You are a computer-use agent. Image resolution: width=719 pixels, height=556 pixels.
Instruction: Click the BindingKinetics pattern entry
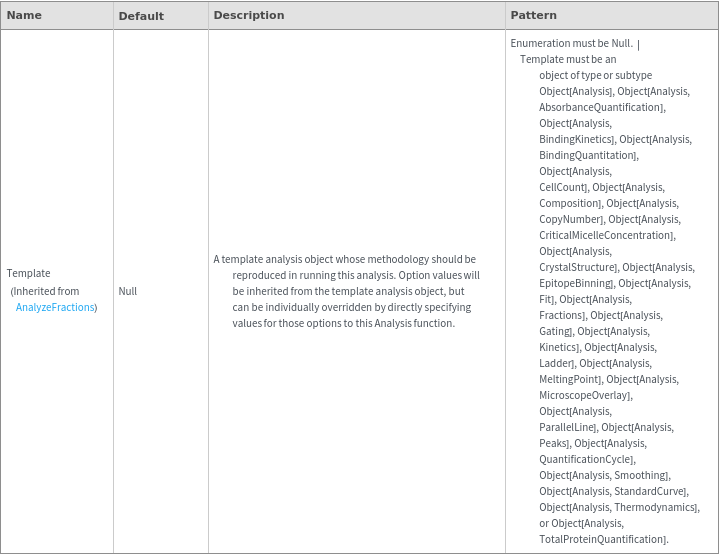coord(576,139)
